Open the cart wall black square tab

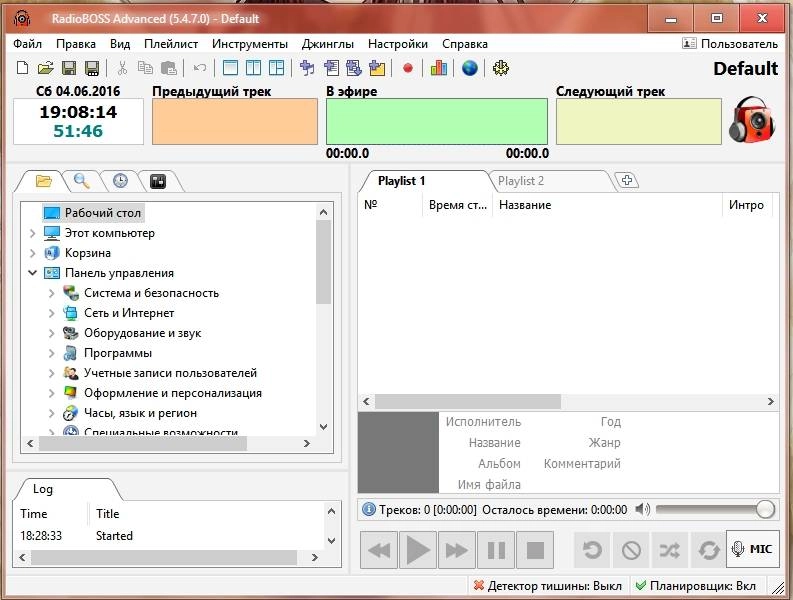[x=158, y=181]
